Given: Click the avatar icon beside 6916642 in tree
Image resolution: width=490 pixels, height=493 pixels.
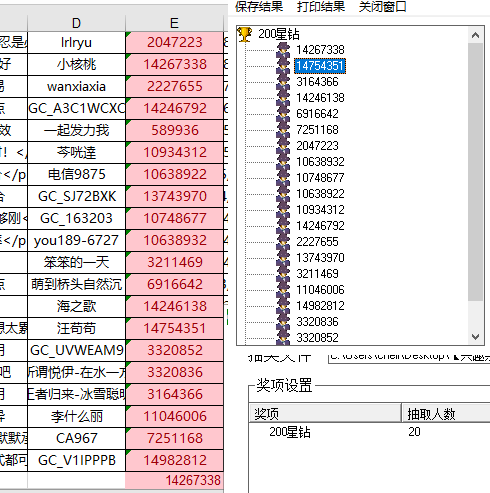Looking at the screenshot, I should tap(283, 114).
